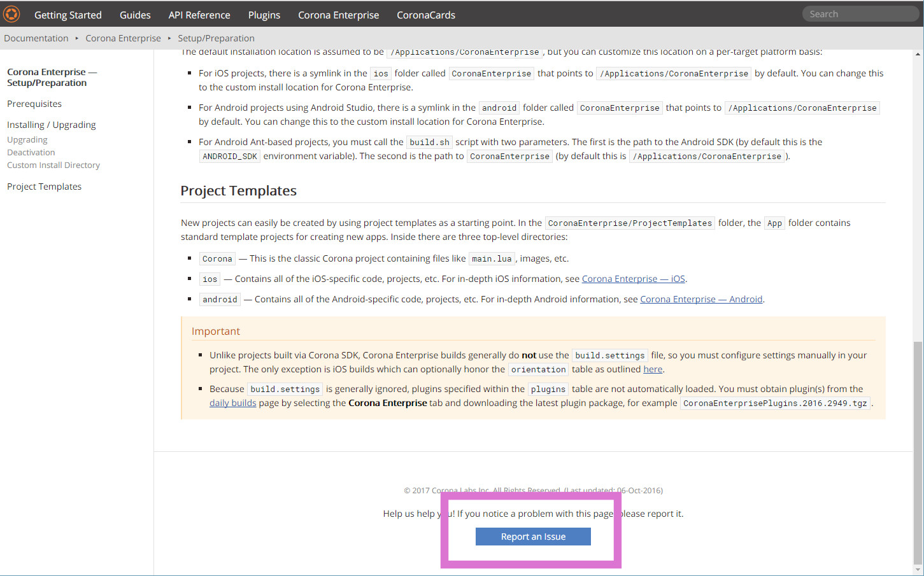Viewport: 924px width, 576px height.
Task: Open the daily builds link
Action: [x=233, y=403]
